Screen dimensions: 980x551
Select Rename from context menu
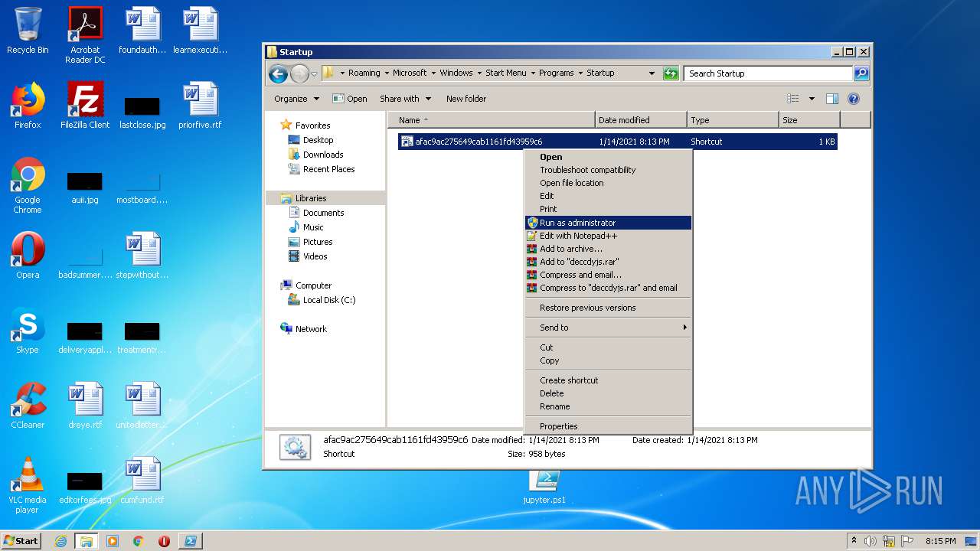[608, 406]
